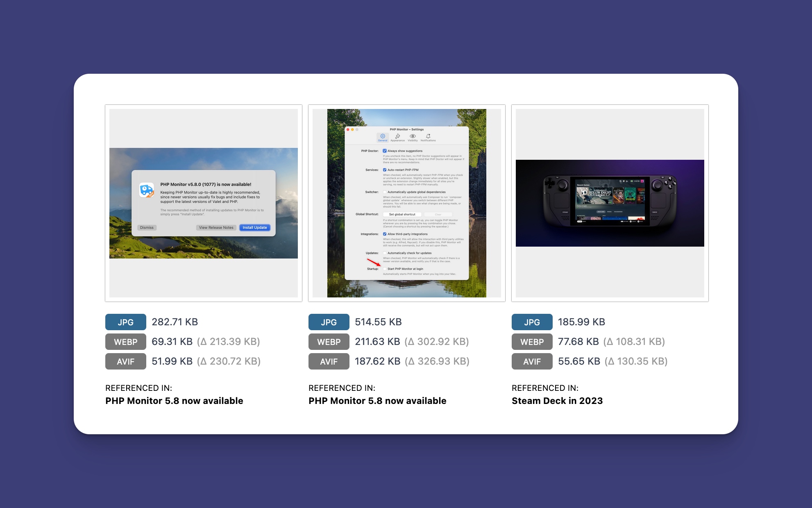The height and width of the screenshot is (508, 812).
Task: Select the 185.99 KB size text
Action: click(x=581, y=322)
